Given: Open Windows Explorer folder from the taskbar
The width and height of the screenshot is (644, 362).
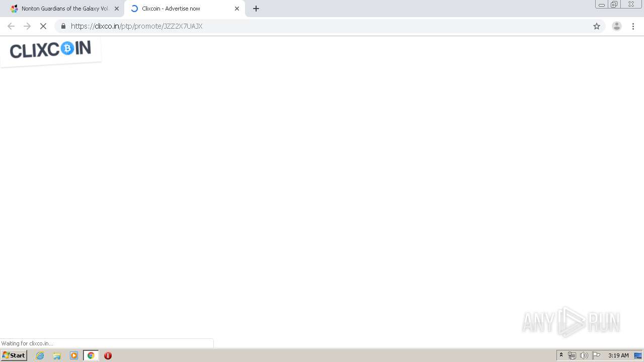Looking at the screenshot, I should pos(57,355).
